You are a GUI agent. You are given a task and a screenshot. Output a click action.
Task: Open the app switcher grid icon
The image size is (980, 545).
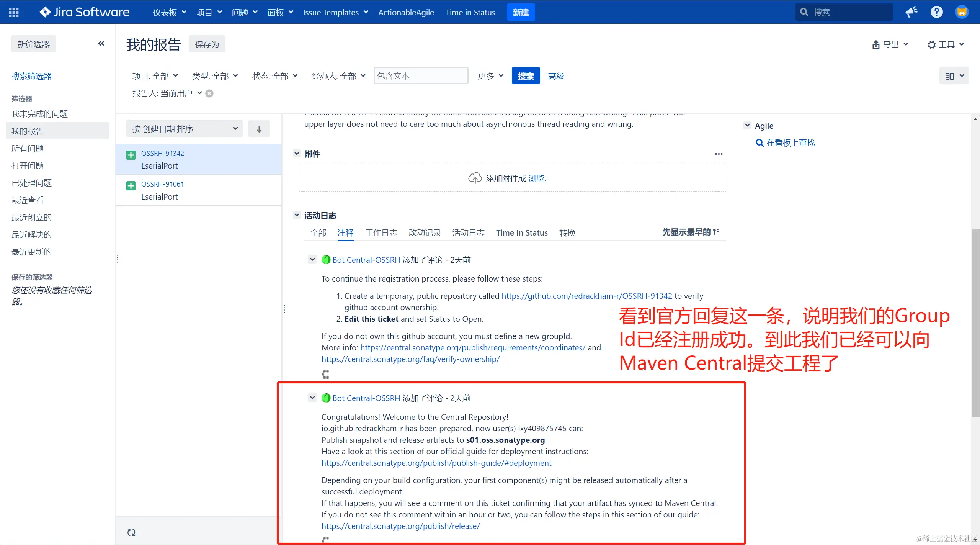tap(14, 13)
